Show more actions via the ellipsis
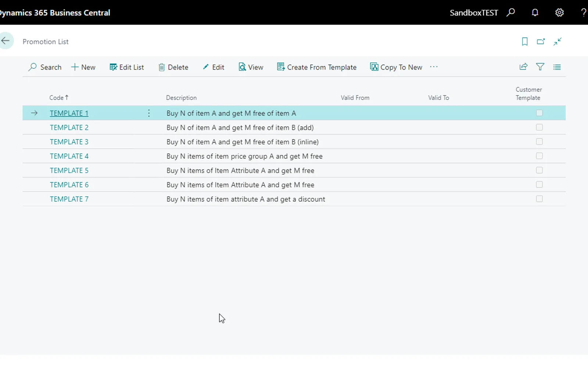 click(434, 67)
